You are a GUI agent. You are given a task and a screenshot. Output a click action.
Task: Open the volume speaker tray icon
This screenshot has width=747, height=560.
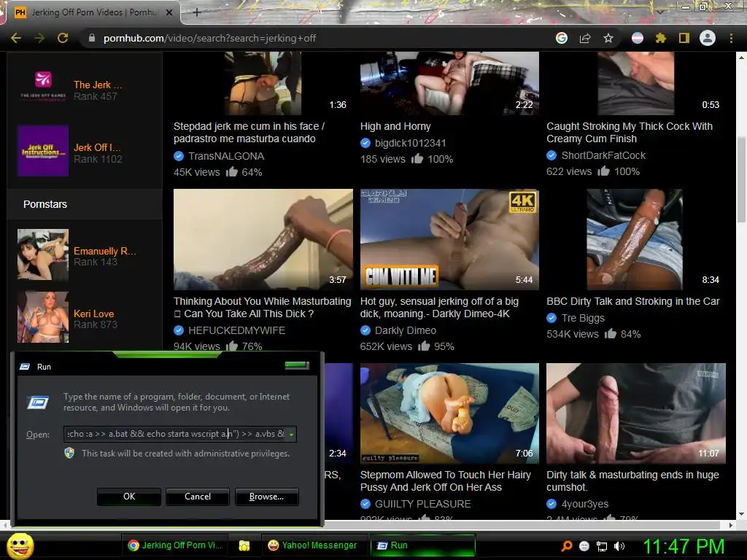pos(619,546)
